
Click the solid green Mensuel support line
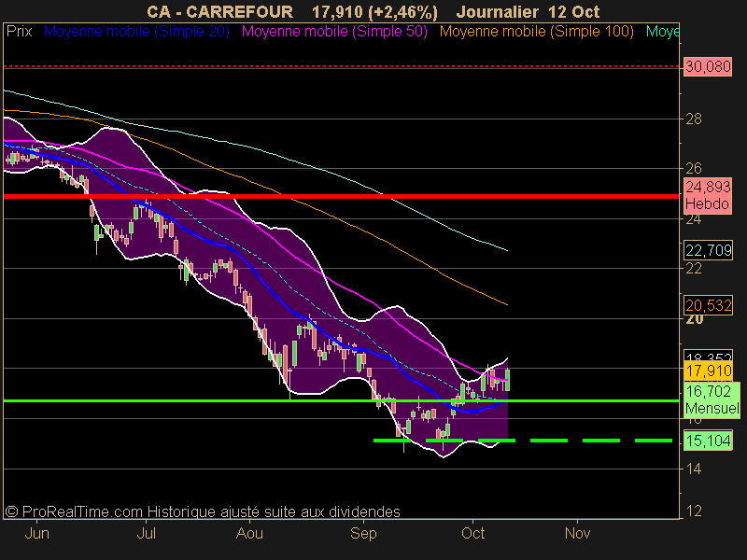(341, 401)
